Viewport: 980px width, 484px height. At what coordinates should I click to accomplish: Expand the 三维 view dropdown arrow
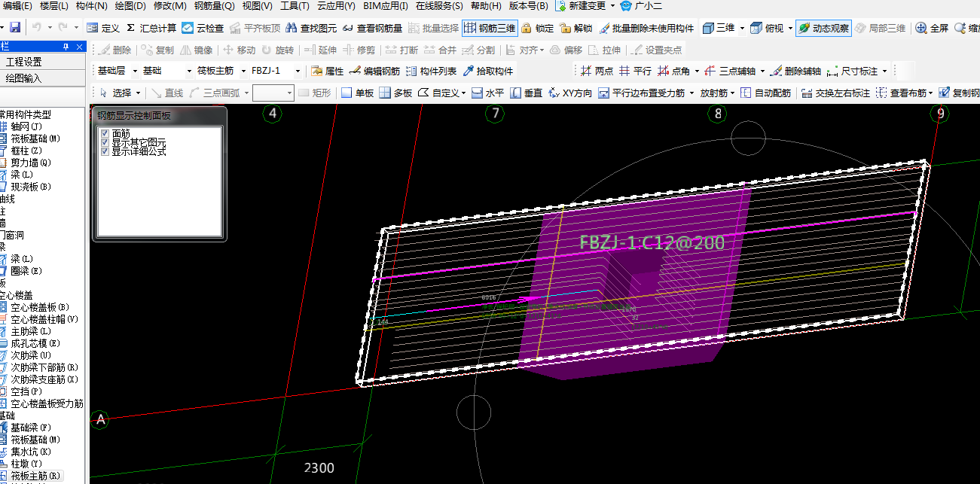click(742, 28)
